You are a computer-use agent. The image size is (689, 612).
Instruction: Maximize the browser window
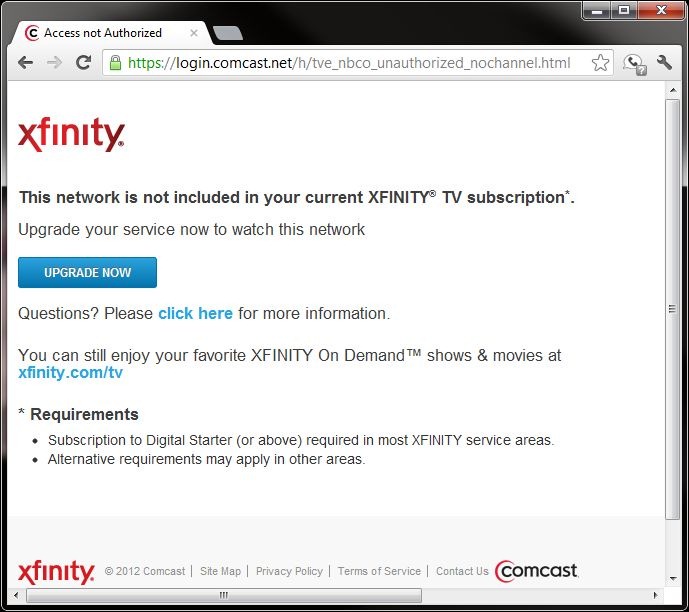(624, 10)
